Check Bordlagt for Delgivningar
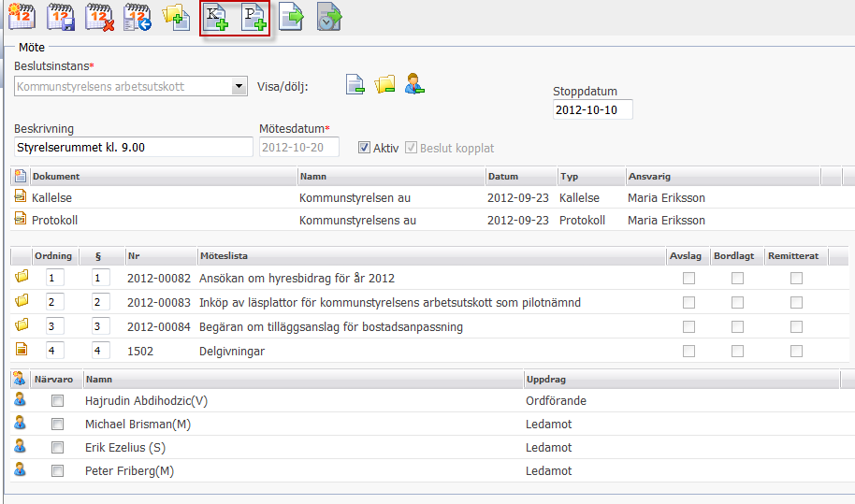This screenshot has height=504, width=855. tap(737, 351)
